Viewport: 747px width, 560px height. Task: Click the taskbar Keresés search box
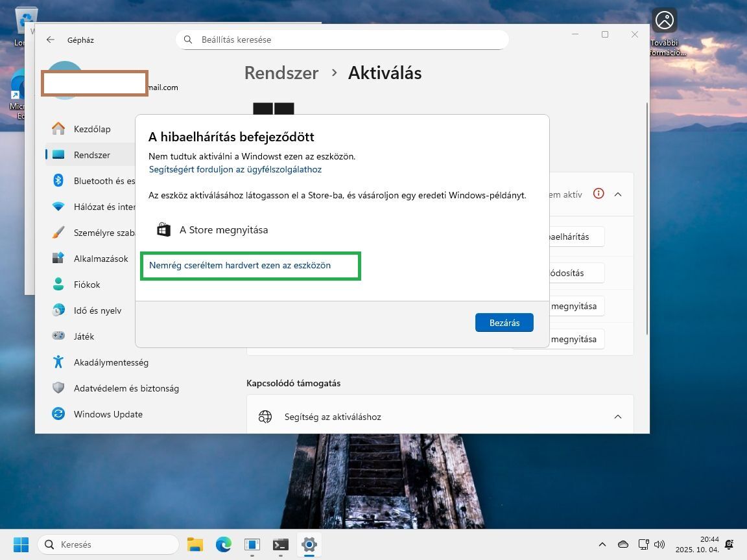click(x=108, y=544)
